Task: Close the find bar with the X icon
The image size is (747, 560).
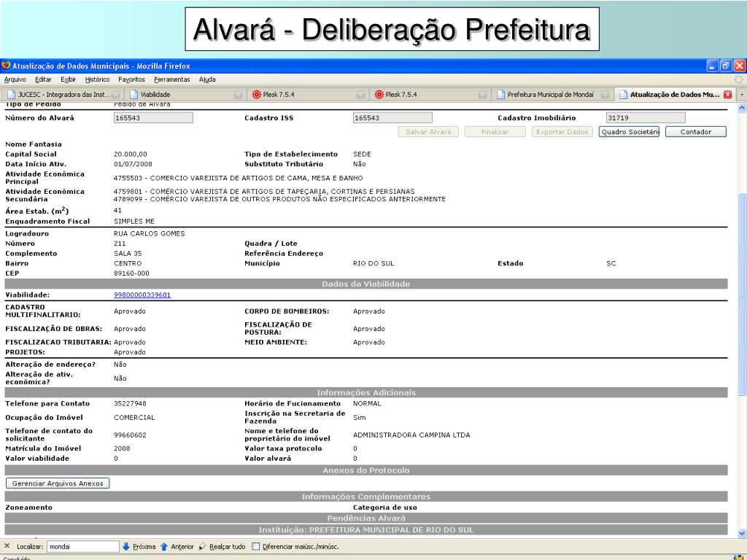Action: 7,546
